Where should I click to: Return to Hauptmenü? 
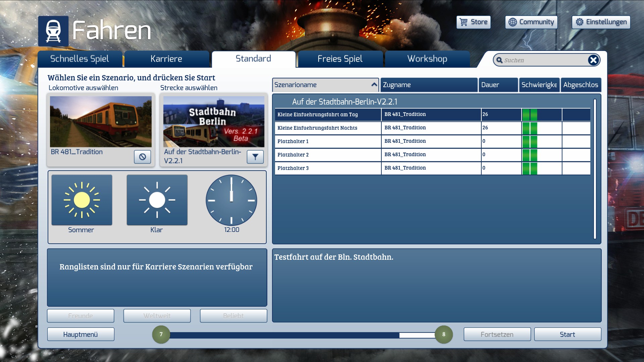click(x=80, y=334)
